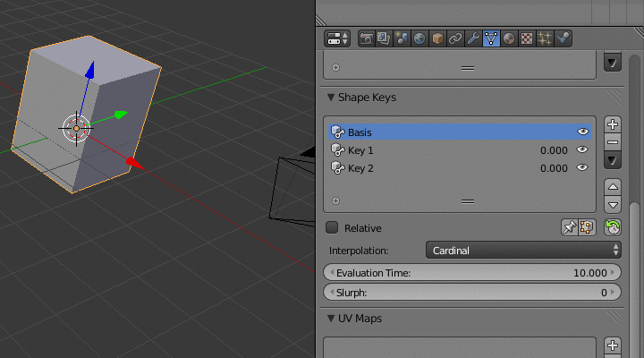
Task: Open the World properties tab
Action: coord(419,38)
